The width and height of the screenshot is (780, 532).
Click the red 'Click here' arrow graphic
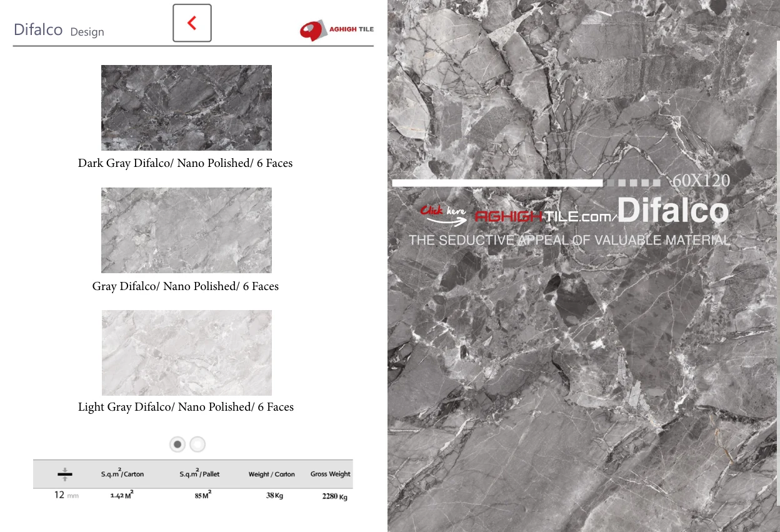pyautogui.click(x=443, y=214)
